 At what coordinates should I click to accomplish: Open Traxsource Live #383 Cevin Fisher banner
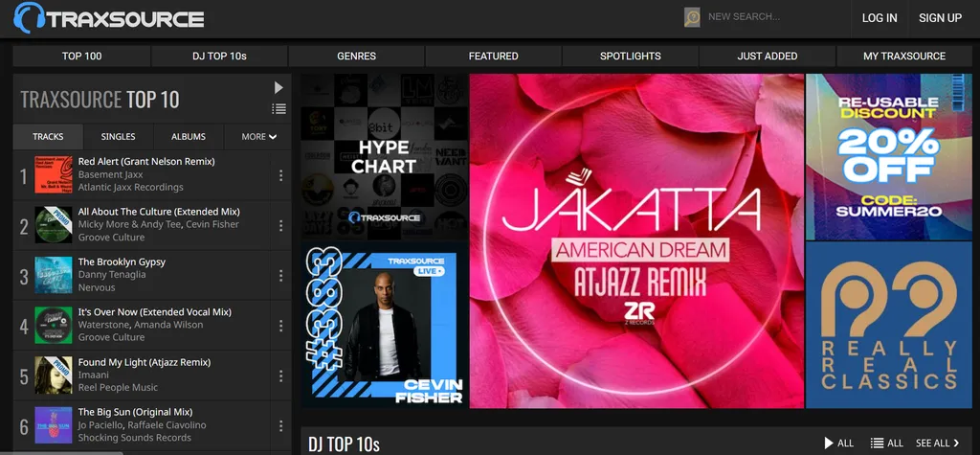pos(385,326)
